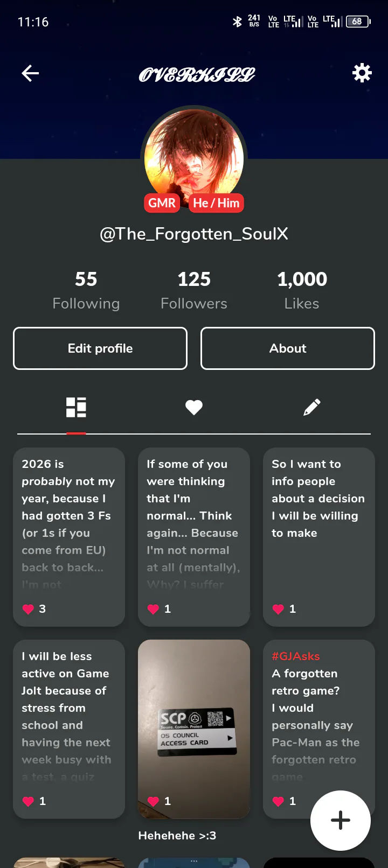Tap the He / Him pronoun badge
The image size is (388, 868).
tap(216, 203)
